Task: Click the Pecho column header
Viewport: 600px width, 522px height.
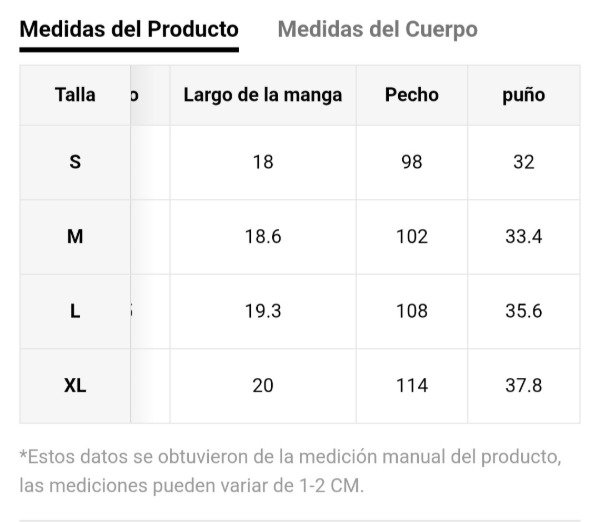Action: (412, 95)
